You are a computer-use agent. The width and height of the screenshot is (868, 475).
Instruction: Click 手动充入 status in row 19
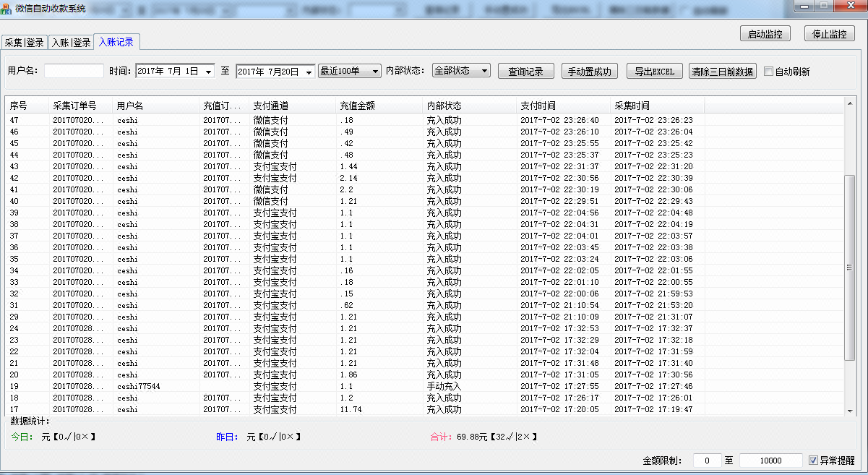pyautogui.click(x=444, y=386)
